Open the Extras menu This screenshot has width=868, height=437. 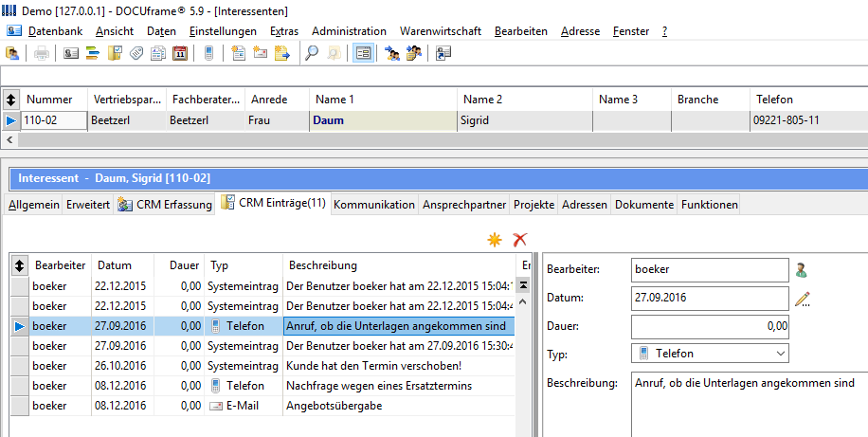[x=284, y=31]
